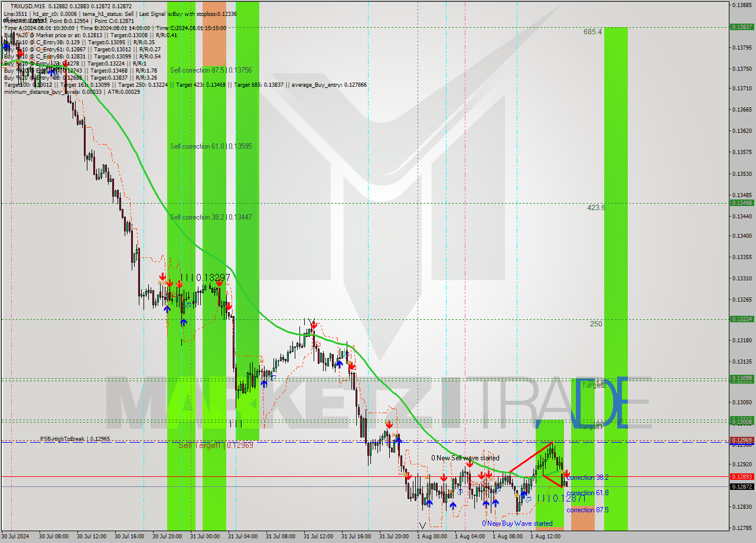Select the 'Buy %20 @ Market price' line
Screen dimensions: 756x543
point(90,35)
